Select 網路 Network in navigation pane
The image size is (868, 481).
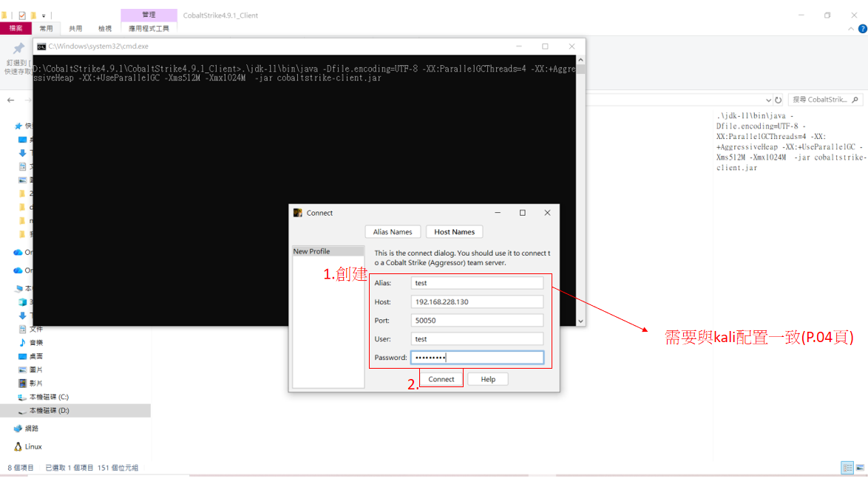tap(32, 429)
